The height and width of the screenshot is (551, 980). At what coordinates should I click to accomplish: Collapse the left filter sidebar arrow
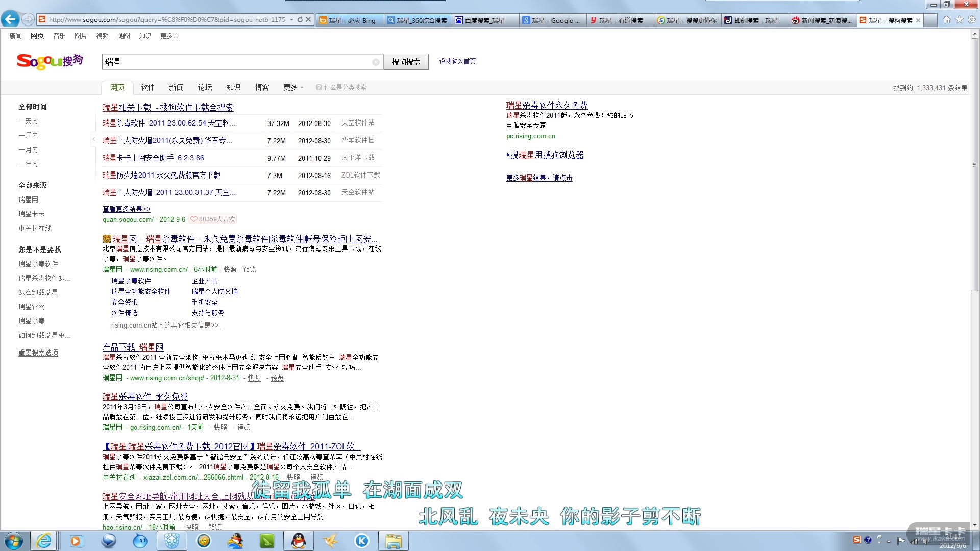coord(93,139)
